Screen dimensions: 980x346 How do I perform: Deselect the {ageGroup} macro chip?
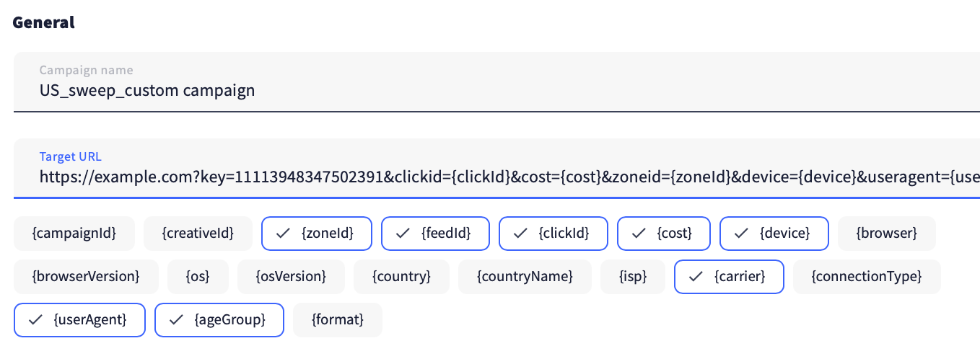coord(219,319)
